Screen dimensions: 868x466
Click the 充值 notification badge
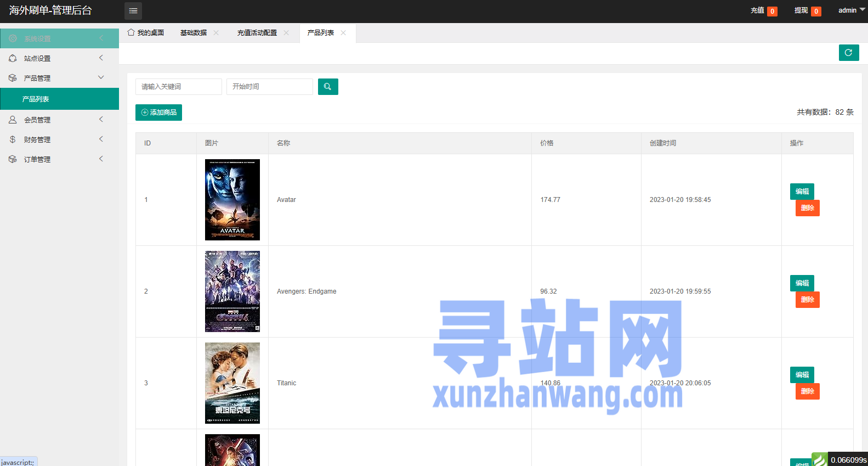pyautogui.click(x=772, y=11)
